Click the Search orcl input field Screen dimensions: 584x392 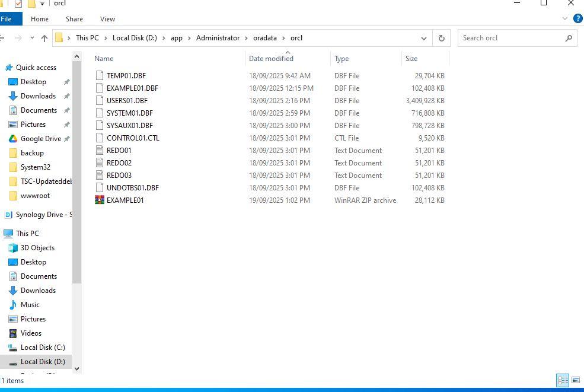click(510, 38)
